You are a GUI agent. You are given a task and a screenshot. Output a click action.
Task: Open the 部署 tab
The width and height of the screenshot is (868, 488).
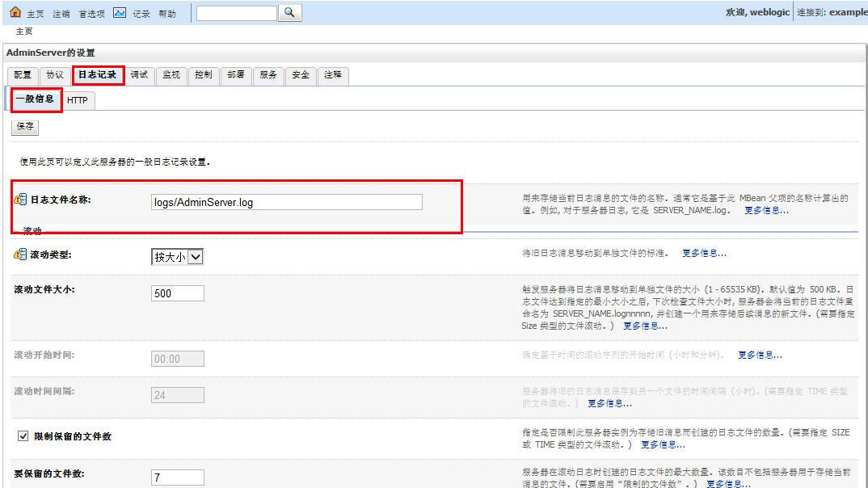(x=236, y=75)
